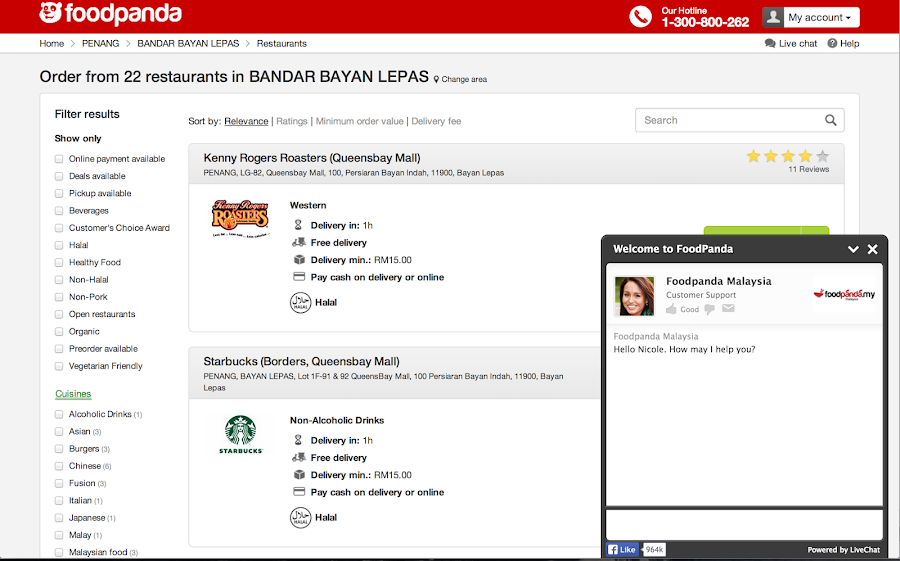Click Starbucks free delivery scooter icon
The width and height of the screenshot is (900, 561).
click(x=298, y=458)
